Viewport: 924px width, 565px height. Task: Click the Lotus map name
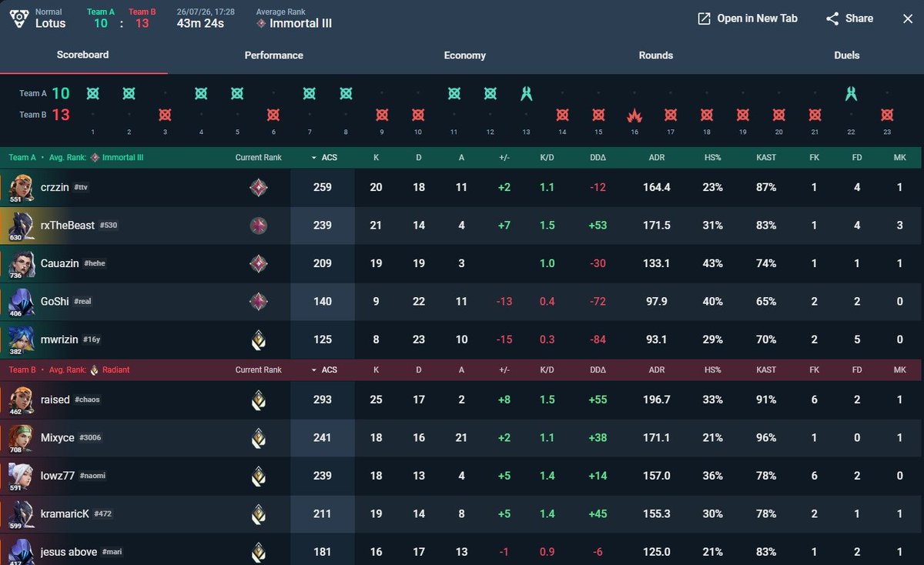pyautogui.click(x=51, y=24)
